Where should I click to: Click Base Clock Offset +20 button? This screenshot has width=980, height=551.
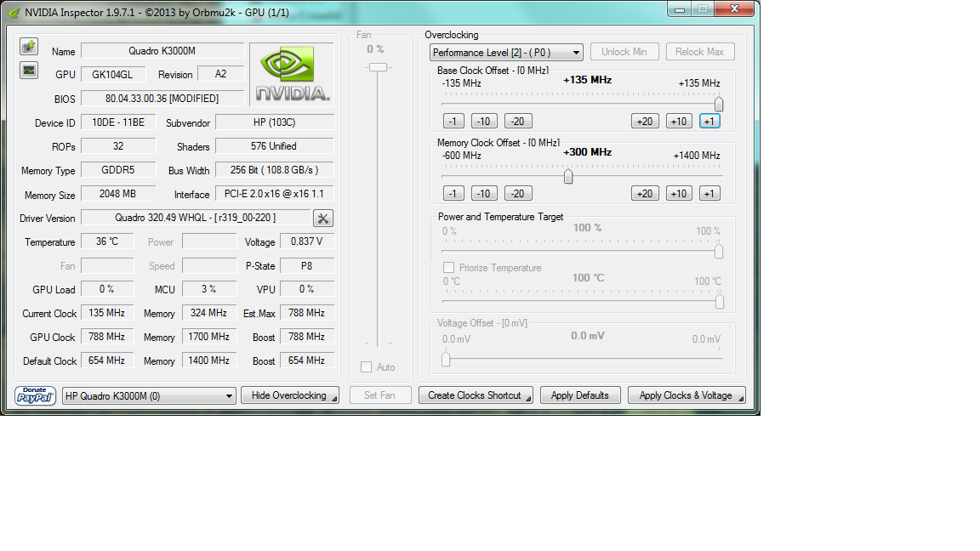click(x=645, y=122)
